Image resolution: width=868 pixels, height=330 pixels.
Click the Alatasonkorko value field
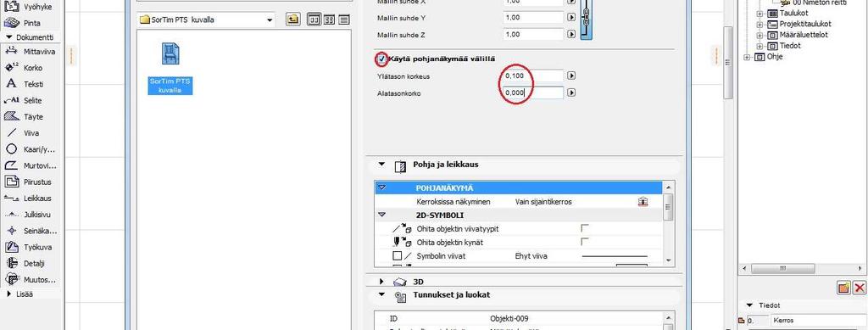pos(534,93)
